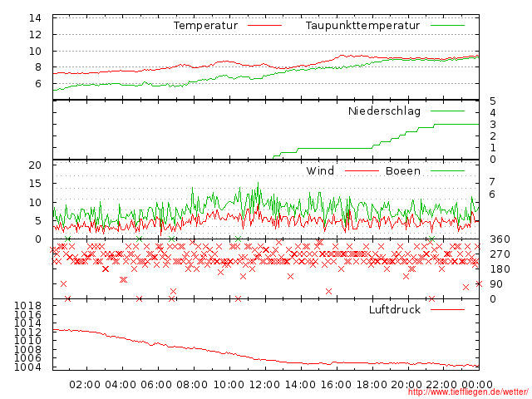The height and width of the screenshot is (399, 532).
Task: Click the 16:00 time axis label
Action: (x=336, y=384)
